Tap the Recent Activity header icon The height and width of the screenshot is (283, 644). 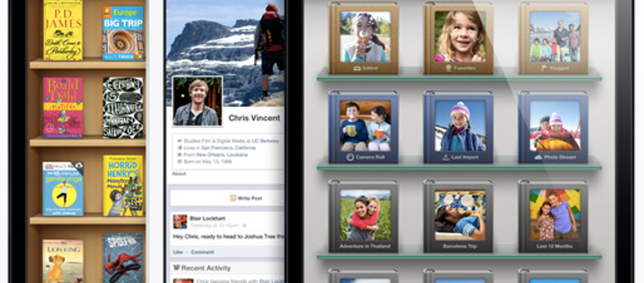pos(177,268)
